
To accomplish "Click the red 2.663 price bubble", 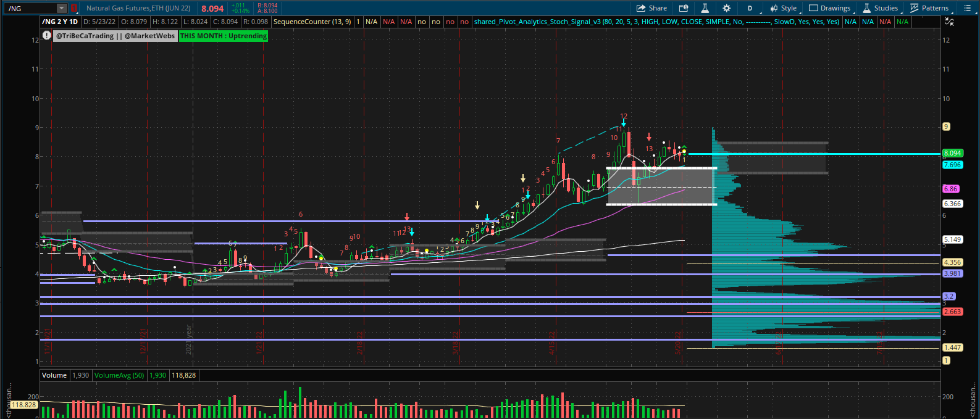I will coord(953,312).
